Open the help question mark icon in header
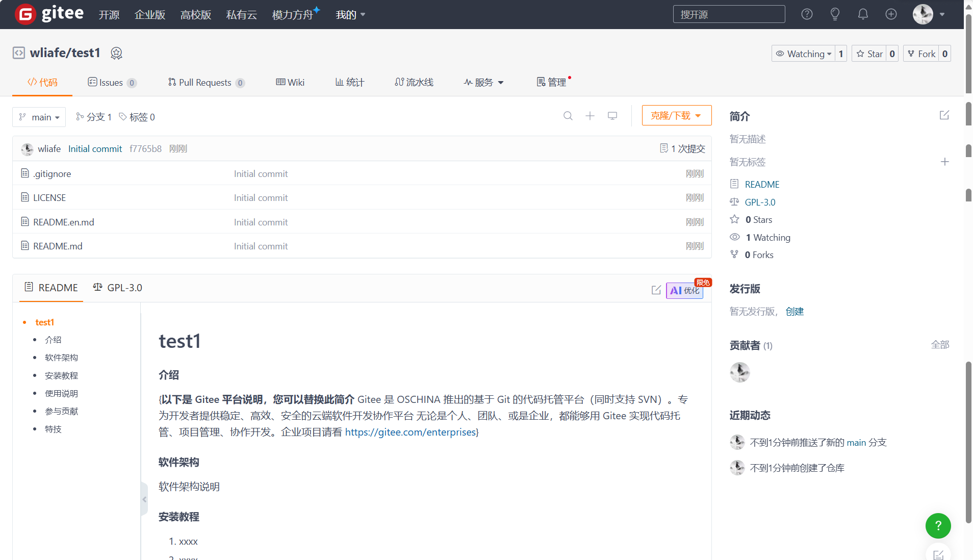 click(807, 14)
